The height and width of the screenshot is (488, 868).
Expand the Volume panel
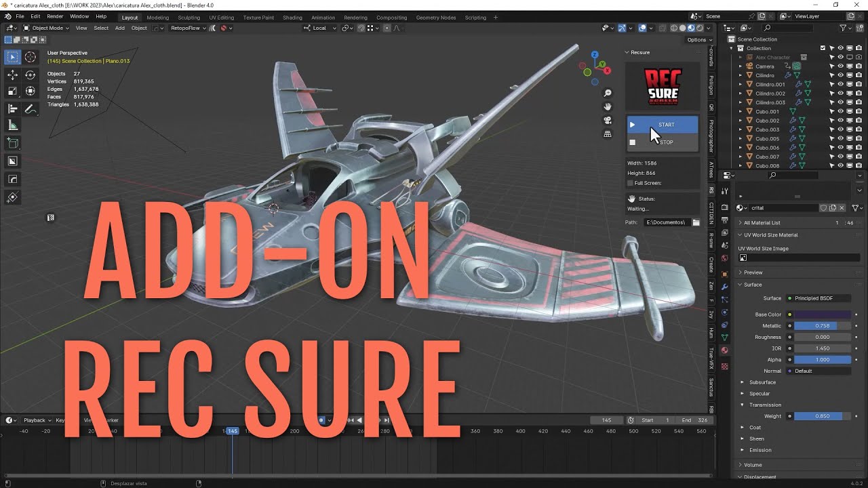[753, 465]
